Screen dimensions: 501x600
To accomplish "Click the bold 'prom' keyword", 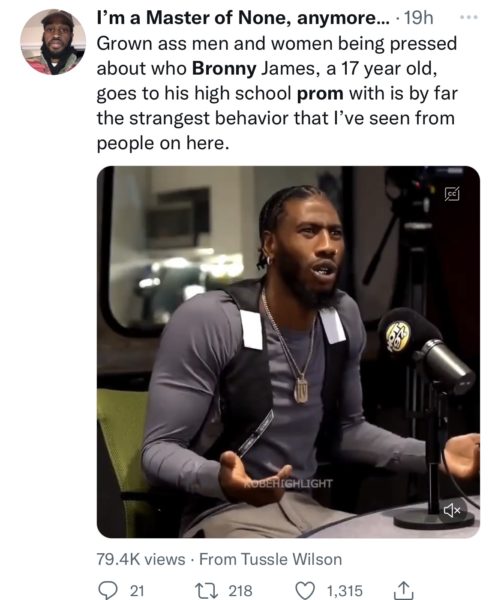I will pos(320,93).
